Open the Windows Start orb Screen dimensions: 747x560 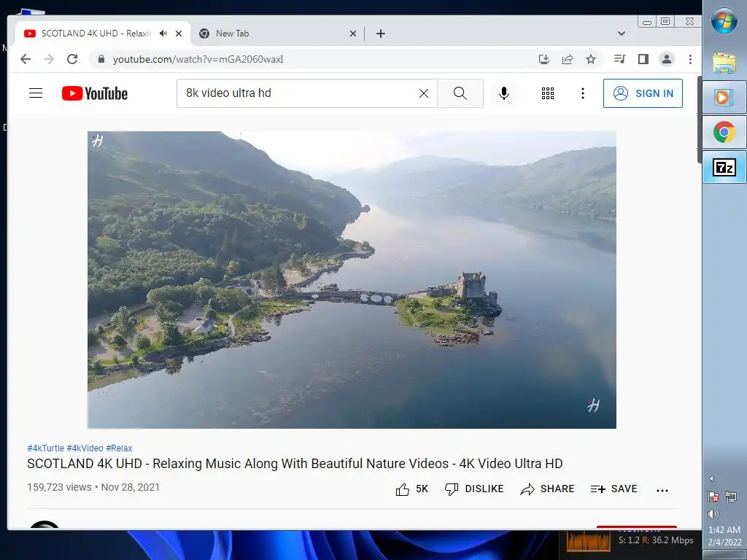(x=724, y=21)
